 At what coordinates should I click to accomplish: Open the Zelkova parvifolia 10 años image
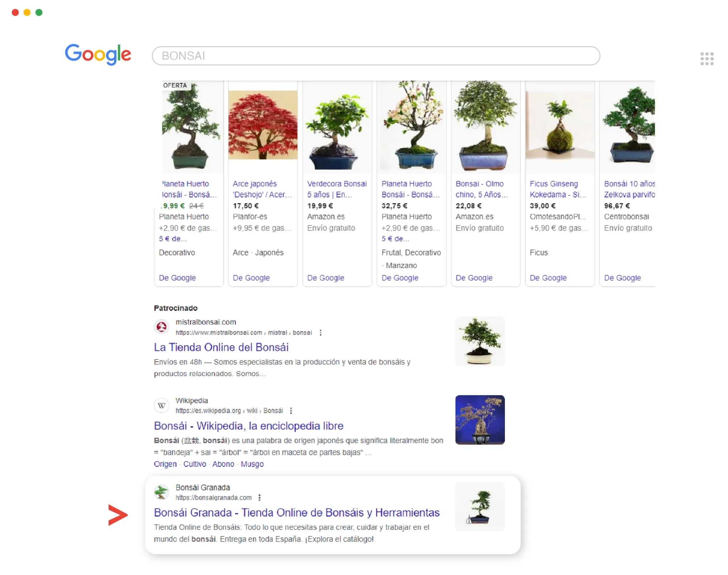(x=627, y=127)
